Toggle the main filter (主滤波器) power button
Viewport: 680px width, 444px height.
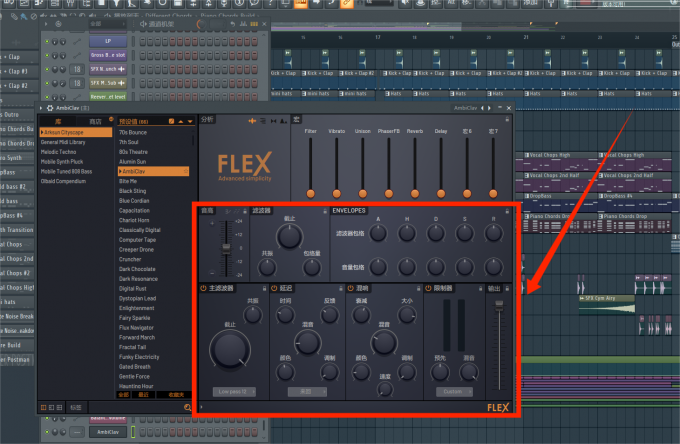(x=203, y=289)
